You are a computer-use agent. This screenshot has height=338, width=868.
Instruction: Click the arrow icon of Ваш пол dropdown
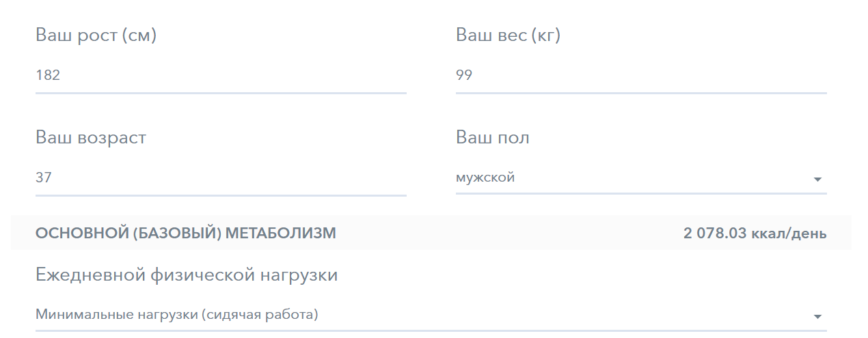[817, 180]
